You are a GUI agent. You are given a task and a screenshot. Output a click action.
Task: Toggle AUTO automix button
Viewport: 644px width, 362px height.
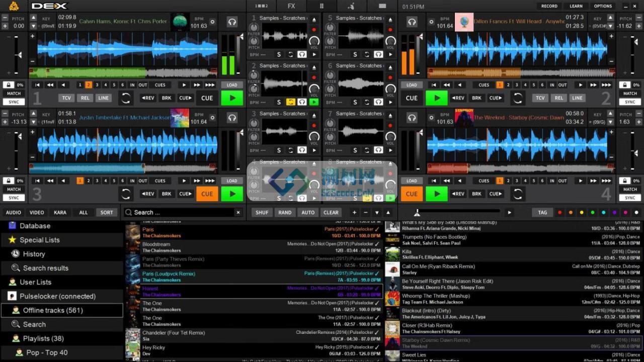click(308, 212)
